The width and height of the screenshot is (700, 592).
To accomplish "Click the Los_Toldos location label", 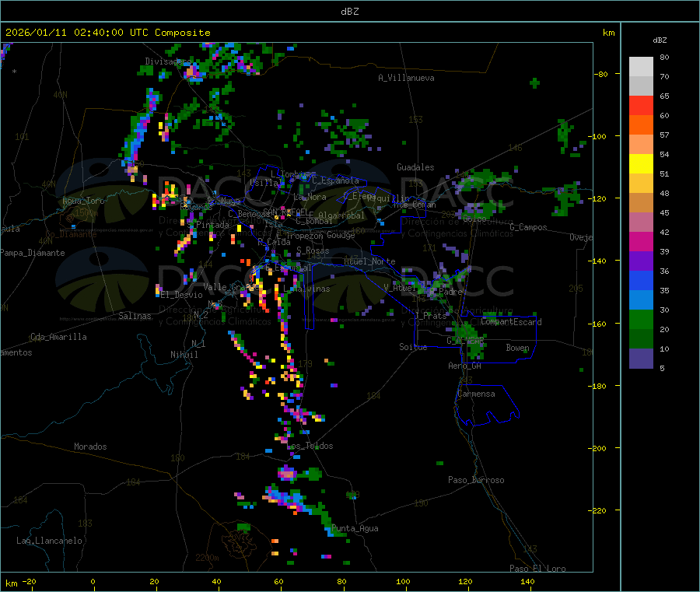I will click(310, 446).
